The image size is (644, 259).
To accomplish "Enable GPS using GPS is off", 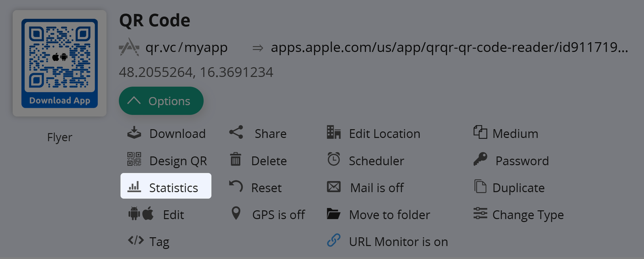I will [x=278, y=215].
